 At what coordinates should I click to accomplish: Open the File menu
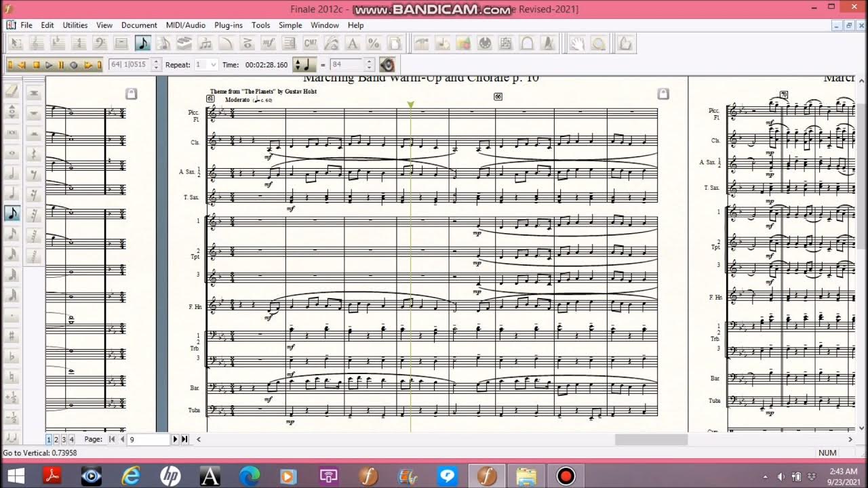(x=26, y=25)
